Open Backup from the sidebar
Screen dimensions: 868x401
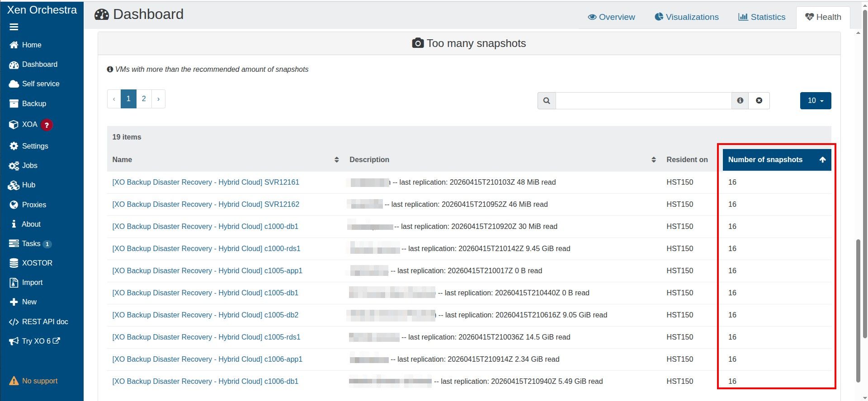pos(33,103)
